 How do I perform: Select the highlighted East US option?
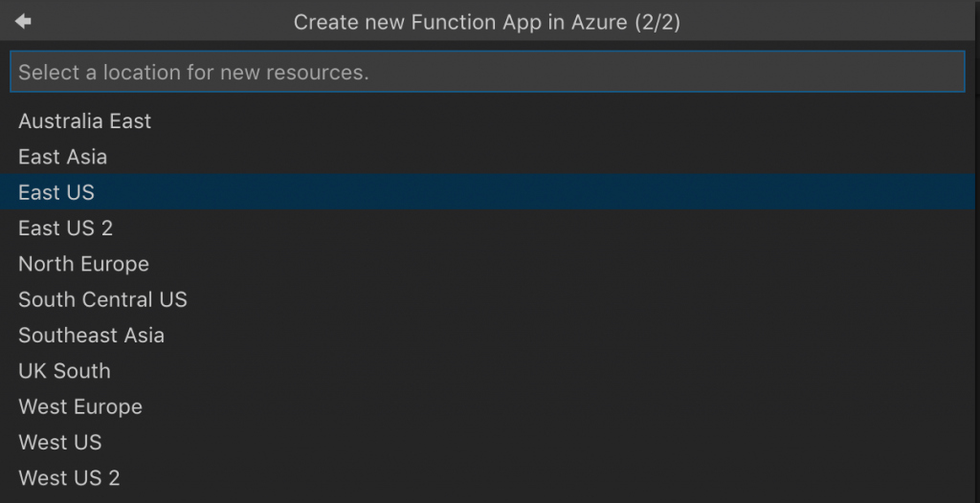[x=56, y=192]
